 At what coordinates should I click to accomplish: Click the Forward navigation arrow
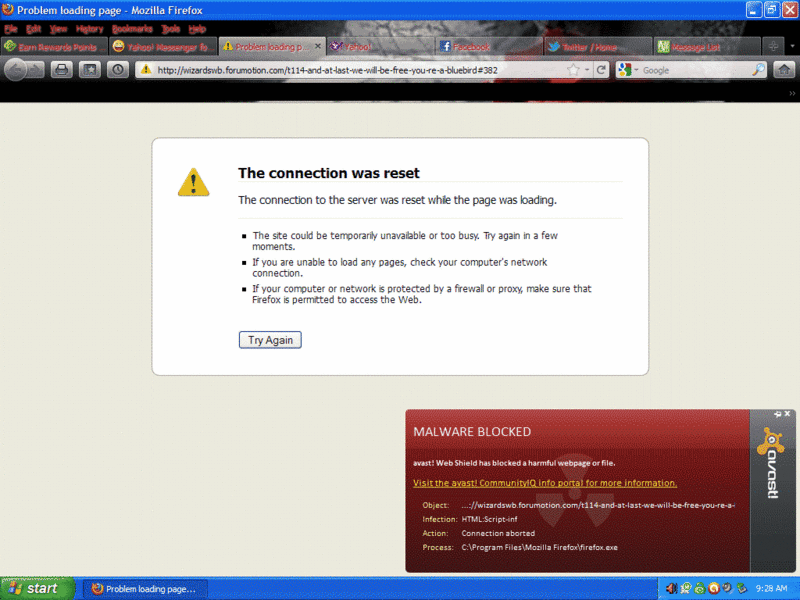[x=36, y=70]
